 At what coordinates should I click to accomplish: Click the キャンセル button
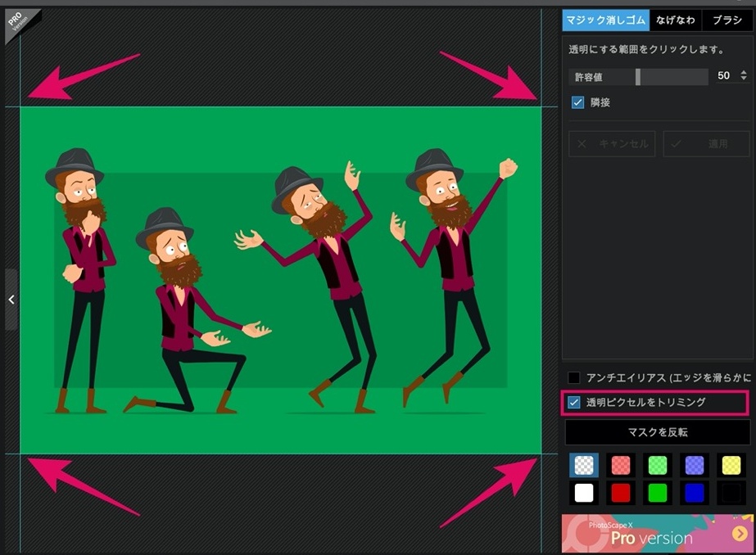612,143
